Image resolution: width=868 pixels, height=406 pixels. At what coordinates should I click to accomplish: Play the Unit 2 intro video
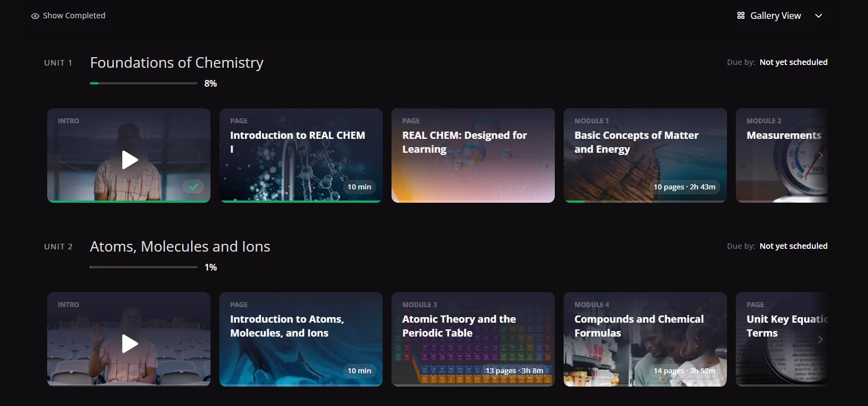[x=129, y=344]
